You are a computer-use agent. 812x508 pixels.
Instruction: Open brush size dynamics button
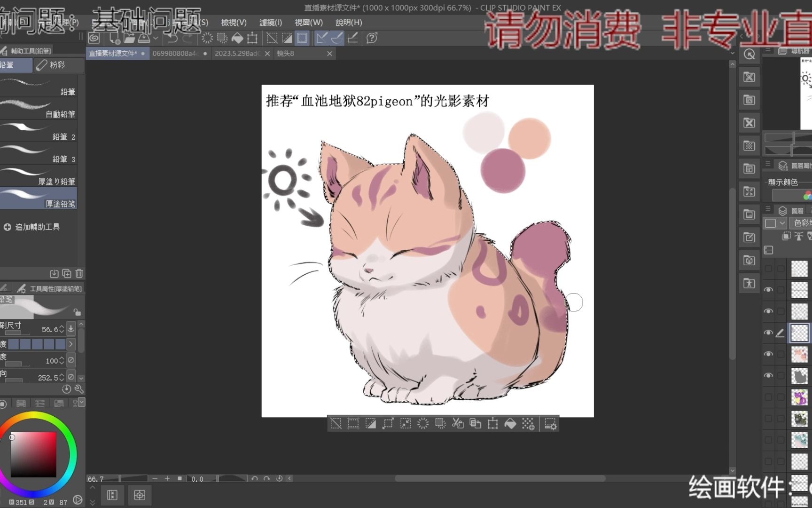point(70,329)
